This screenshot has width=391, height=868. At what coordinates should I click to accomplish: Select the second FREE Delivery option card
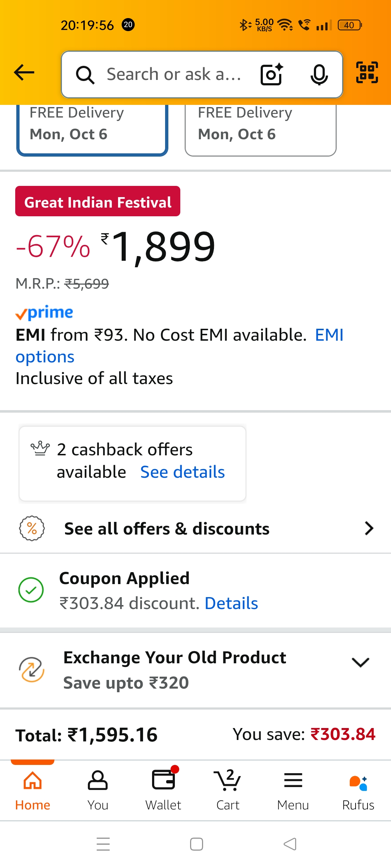[260, 128]
